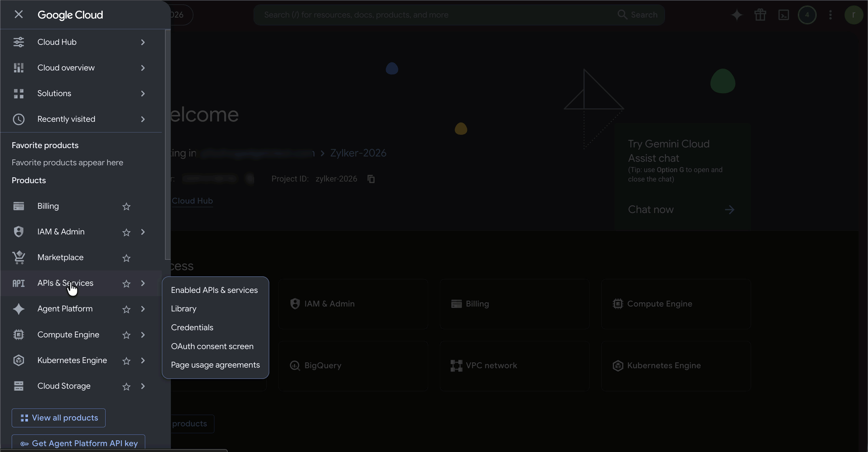
Task: Open the gift icon in top bar
Action: click(760, 15)
